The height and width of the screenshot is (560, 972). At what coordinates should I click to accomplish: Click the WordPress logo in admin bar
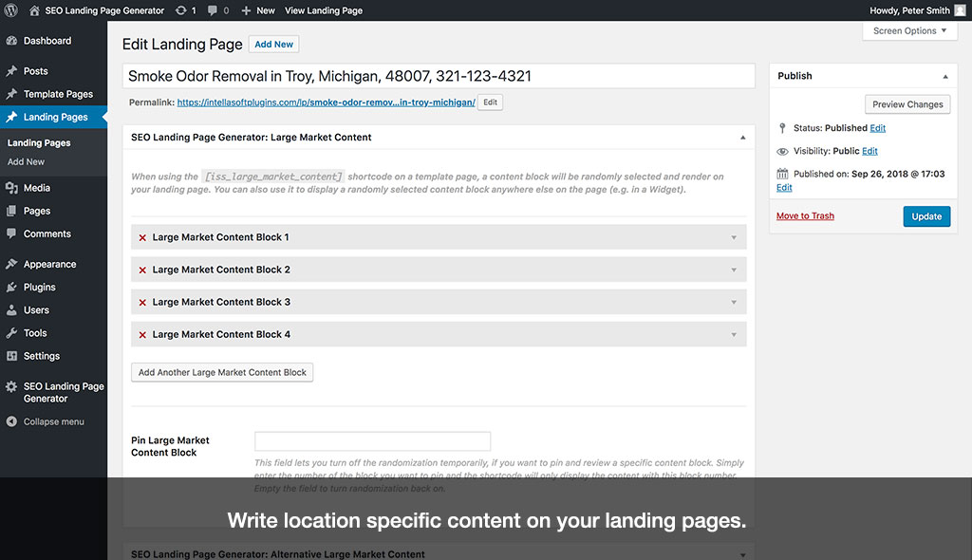[10, 10]
